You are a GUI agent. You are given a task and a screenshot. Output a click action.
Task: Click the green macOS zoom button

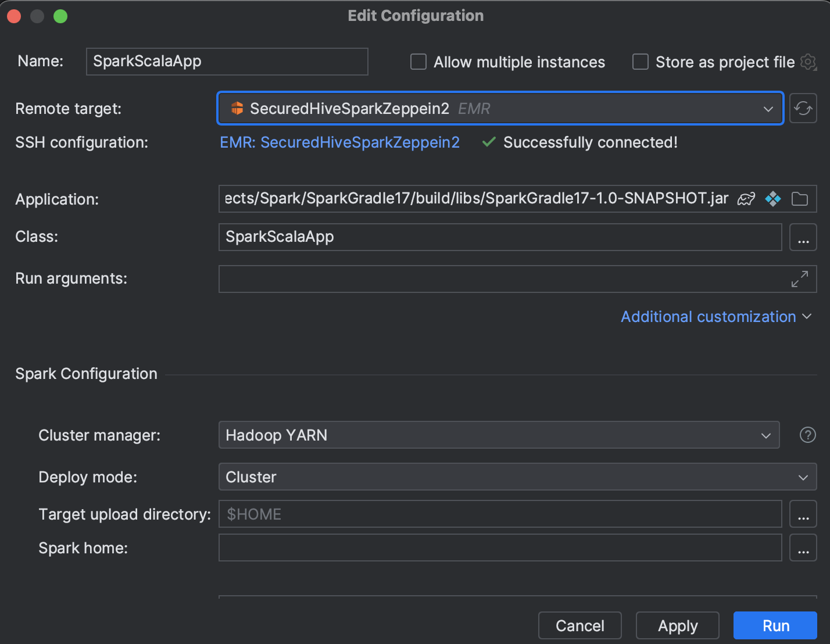[x=60, y=16]
